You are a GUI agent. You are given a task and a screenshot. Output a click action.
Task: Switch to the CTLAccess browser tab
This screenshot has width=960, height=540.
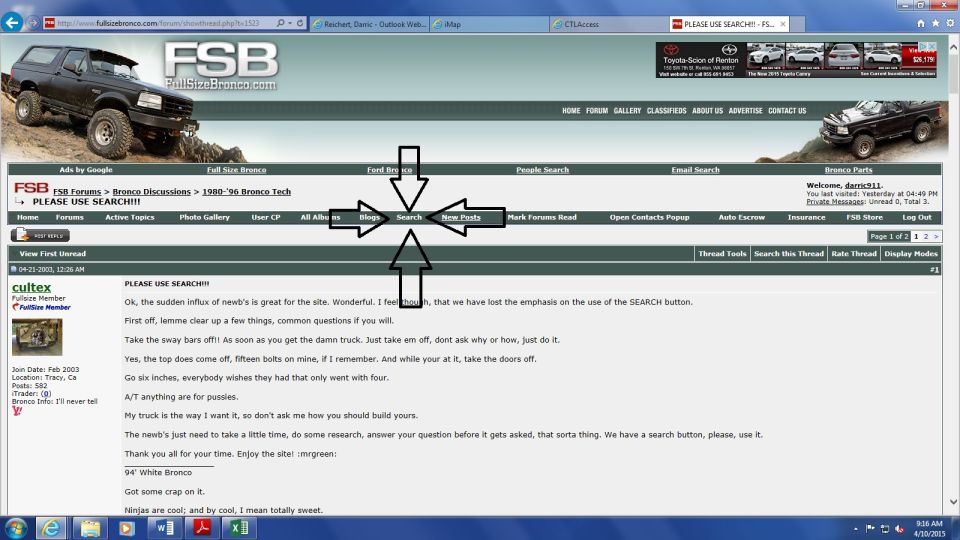pos(609,24)
